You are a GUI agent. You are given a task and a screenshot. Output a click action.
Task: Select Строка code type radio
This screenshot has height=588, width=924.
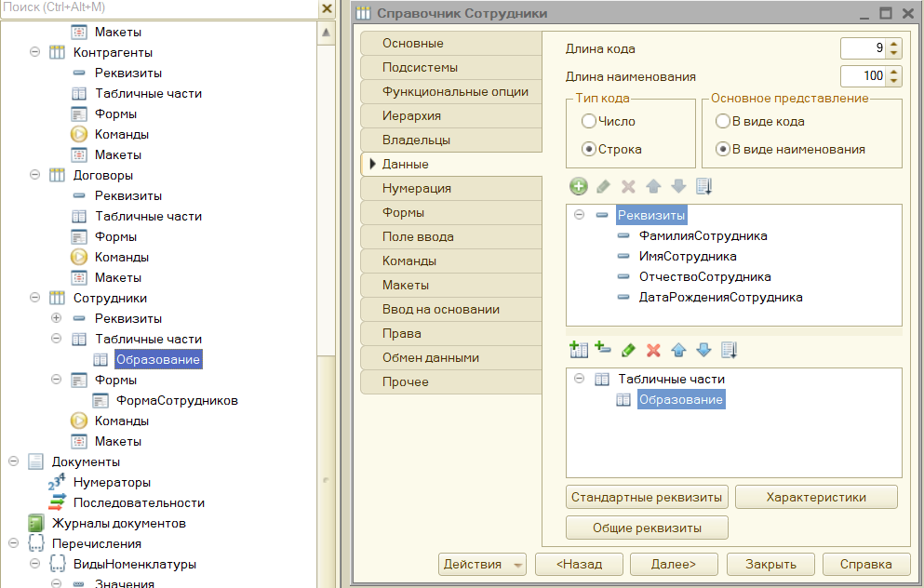[x=589, y=149]
